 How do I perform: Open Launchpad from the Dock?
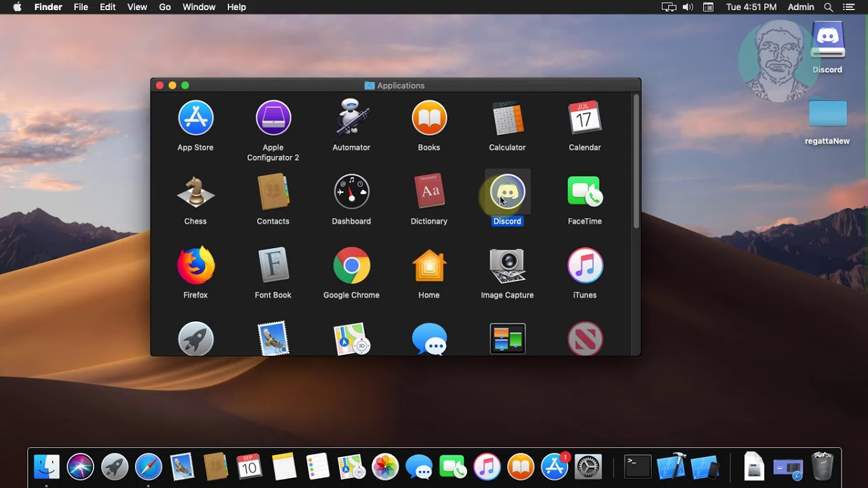115,466
